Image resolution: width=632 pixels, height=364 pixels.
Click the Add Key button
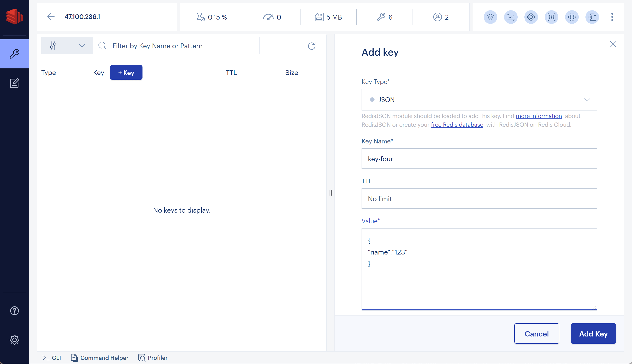(593, 334)
